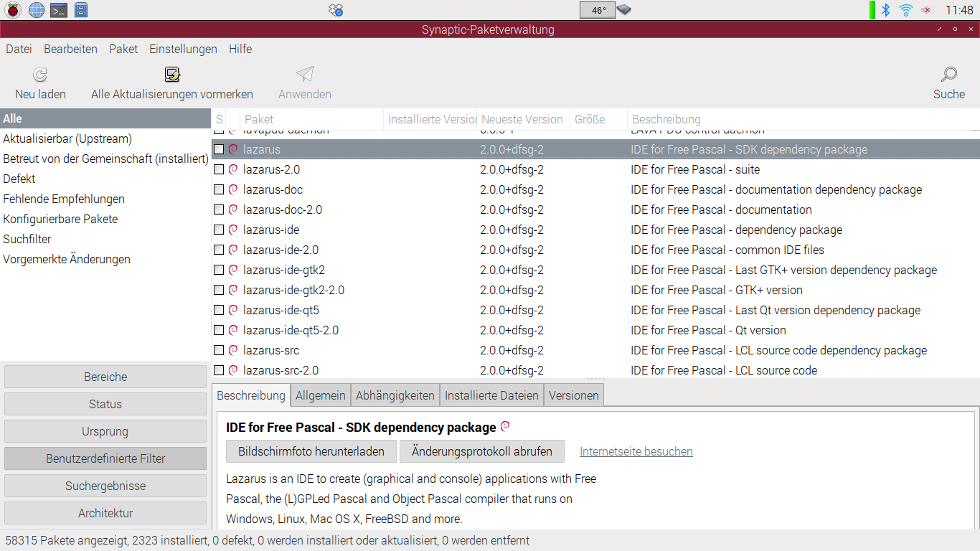Sort by the Neueste Version column header
The width and height of the screenshot is (980, 551).
524,119
